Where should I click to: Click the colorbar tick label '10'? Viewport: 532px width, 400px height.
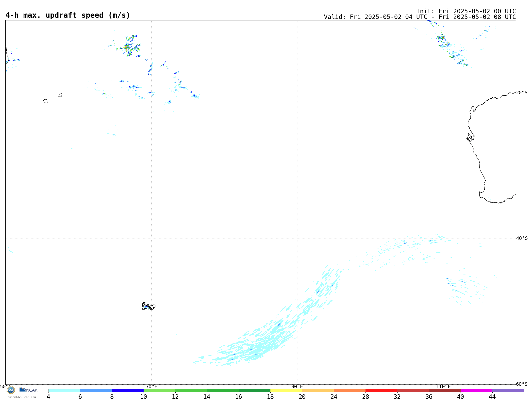(144, 397)
